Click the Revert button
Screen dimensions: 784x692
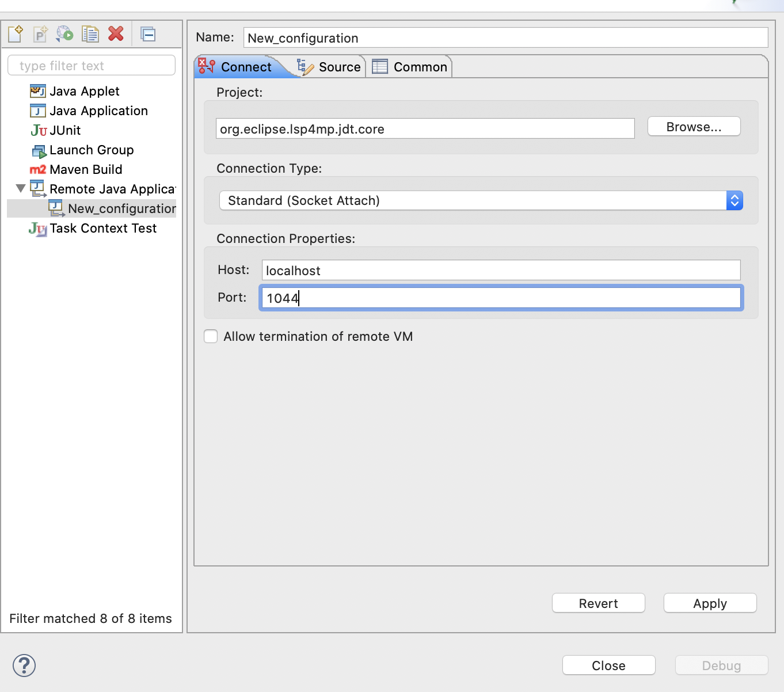pos(598,603)
